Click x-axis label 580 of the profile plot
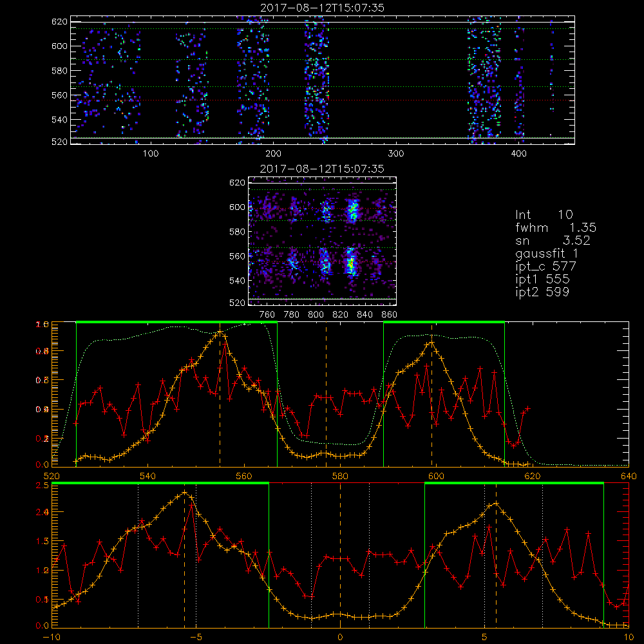Image resolution: width=644 pixels, height=644 pixels. 340,477
